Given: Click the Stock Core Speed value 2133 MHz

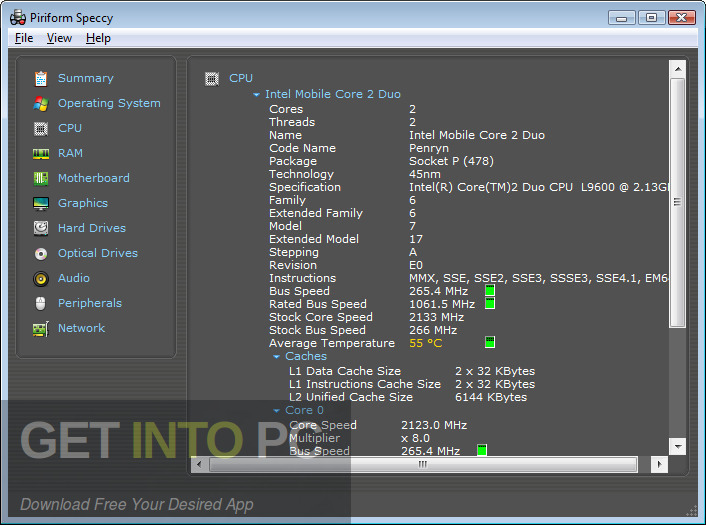Looking at the screenshot, I should pyautogui.click(x=436, y=317).
